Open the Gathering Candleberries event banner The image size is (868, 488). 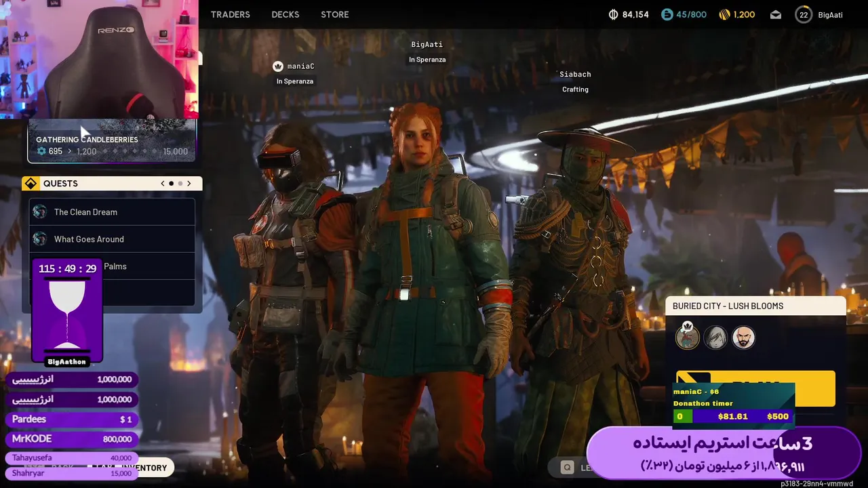112,140
